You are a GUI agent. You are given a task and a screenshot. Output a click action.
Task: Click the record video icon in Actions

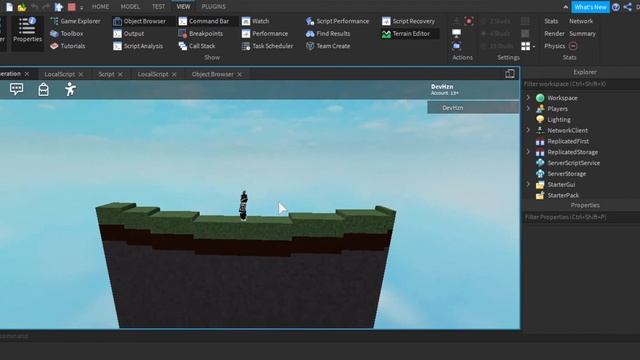click(x=469, y=21)
